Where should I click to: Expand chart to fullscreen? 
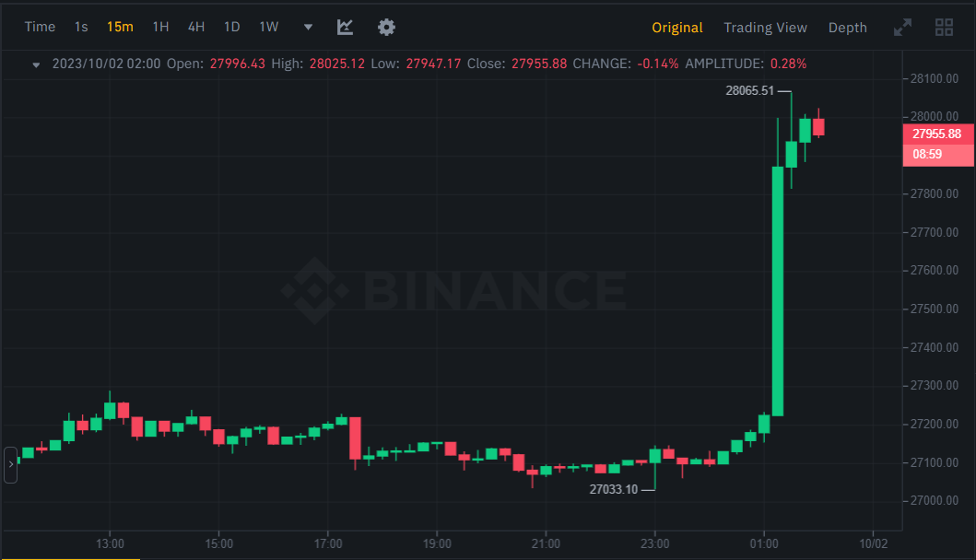tap(902, 28)
